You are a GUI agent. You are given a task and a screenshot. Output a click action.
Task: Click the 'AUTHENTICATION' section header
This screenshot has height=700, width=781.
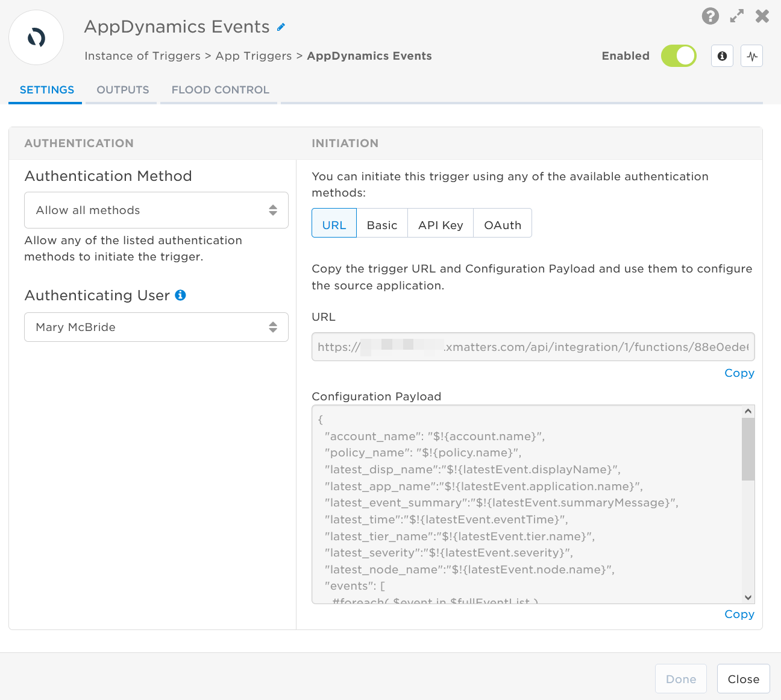point(79,143)
